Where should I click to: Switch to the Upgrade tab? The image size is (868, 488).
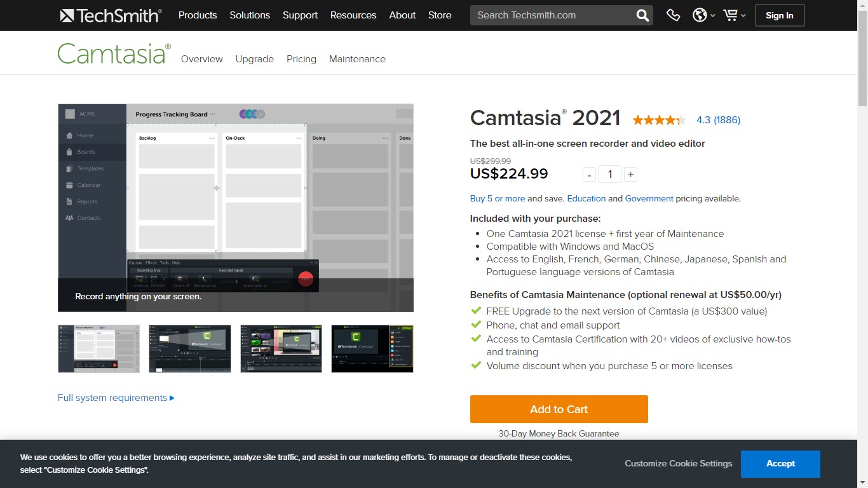[x=255, y=59]
